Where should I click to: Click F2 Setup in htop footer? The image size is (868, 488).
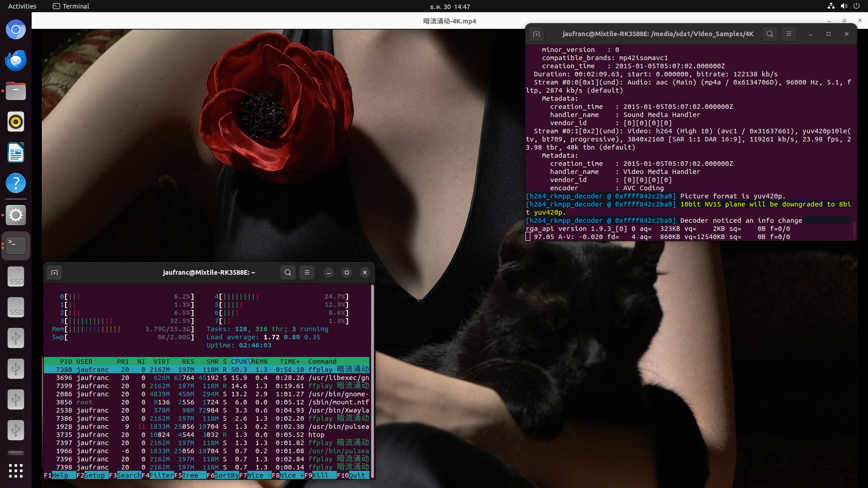(x=92, y=475)
